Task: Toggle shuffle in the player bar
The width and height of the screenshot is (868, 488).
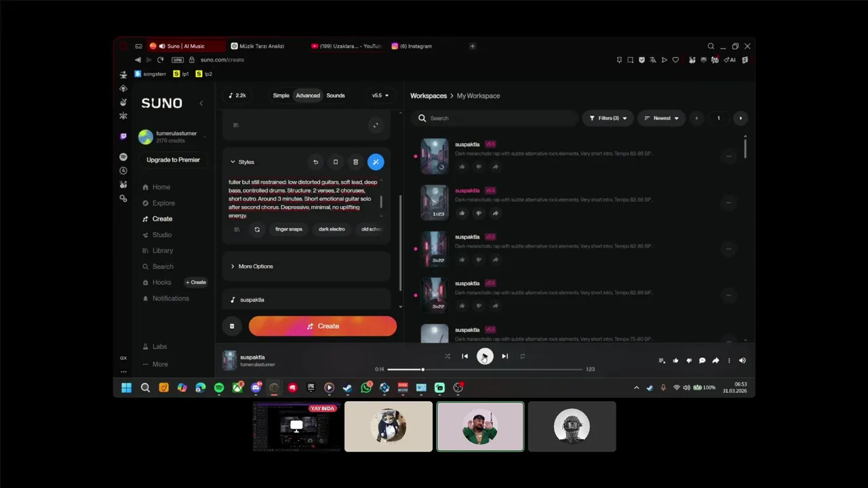Action: (447, 356)
